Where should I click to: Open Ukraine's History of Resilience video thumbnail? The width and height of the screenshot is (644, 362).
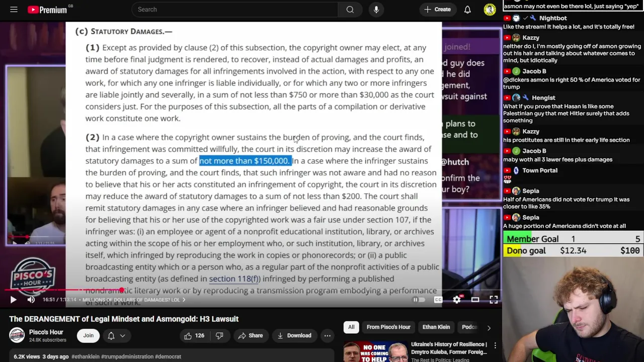coord(375,352)
